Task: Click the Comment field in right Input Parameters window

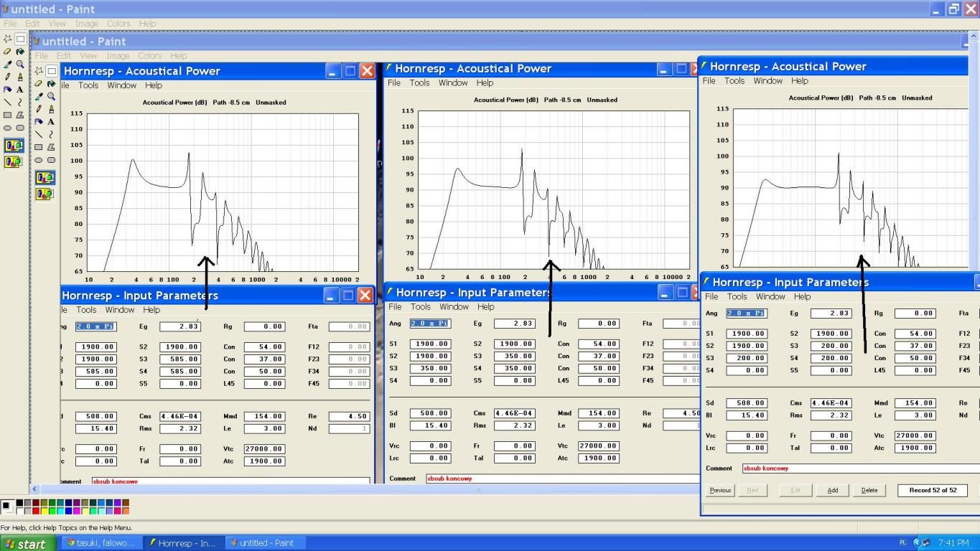Action: click(861, 468)
